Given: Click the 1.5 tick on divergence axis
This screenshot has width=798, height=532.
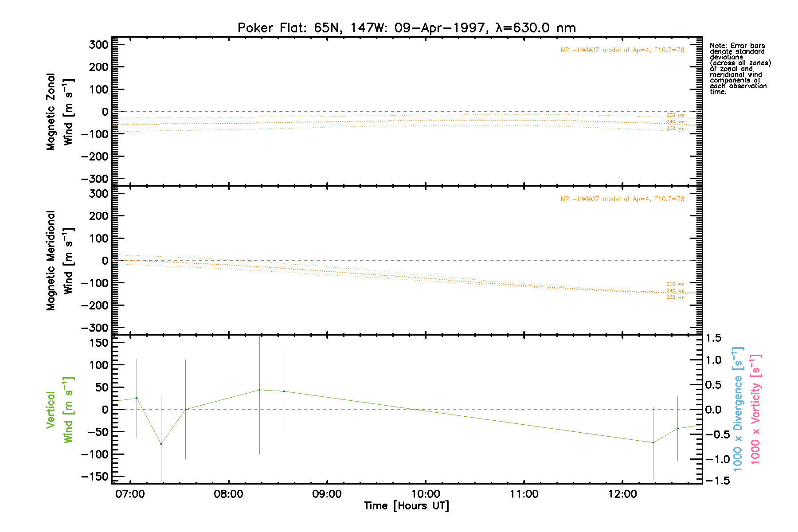Looking at the screenshot, I should [713, 338].
